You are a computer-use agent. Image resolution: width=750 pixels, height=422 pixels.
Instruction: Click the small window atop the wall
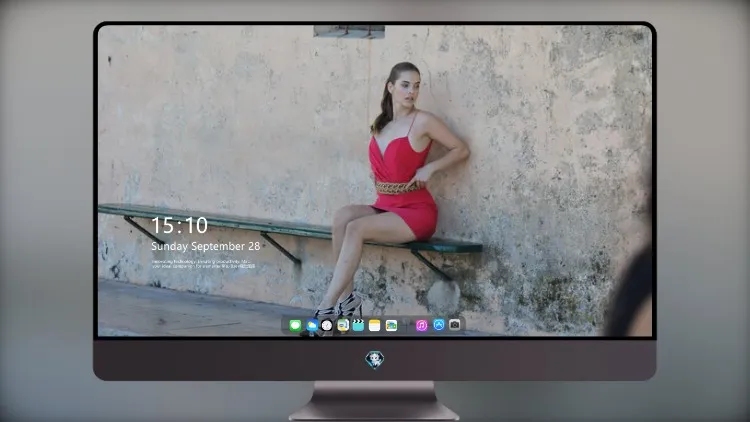(349, 32)
